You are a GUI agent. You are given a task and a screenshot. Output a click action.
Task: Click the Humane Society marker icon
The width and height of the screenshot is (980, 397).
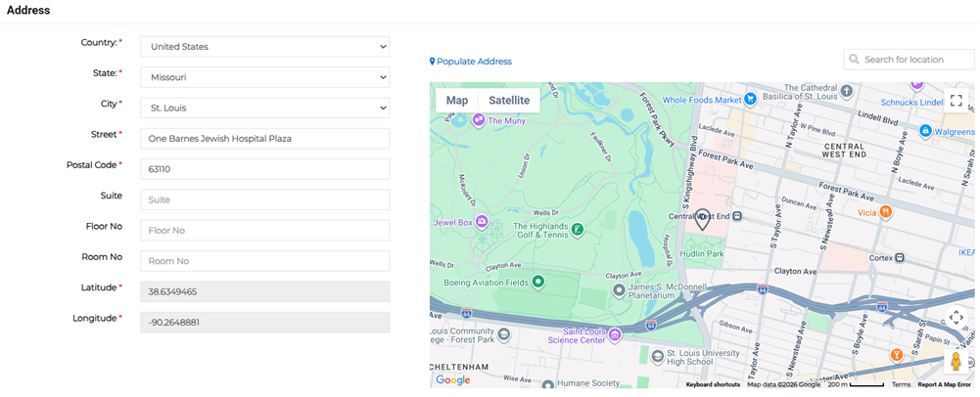coord(547,383)
